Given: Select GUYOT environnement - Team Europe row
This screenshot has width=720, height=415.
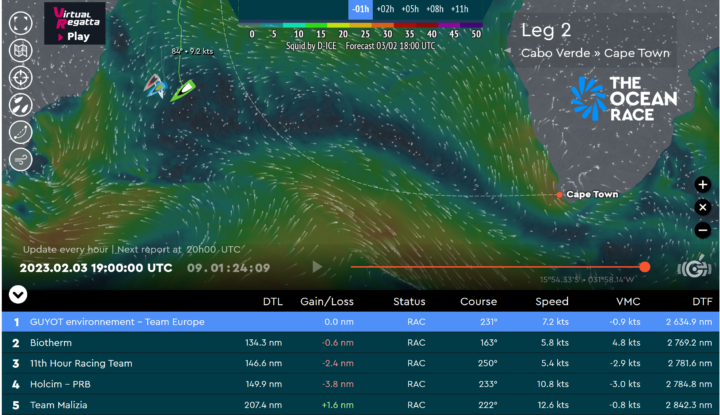Looking at the screenshot, I should pyautogui.click(x=360, y=322).
